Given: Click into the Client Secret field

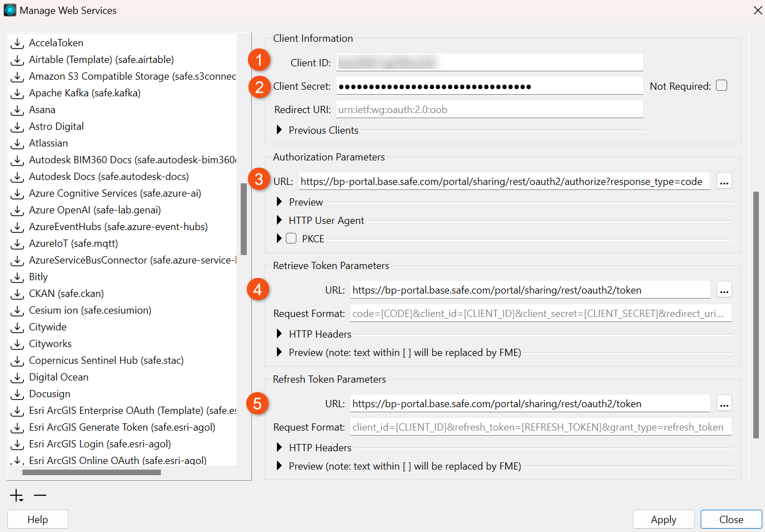Looking at the screenshot, I should (x=490, y=86).
